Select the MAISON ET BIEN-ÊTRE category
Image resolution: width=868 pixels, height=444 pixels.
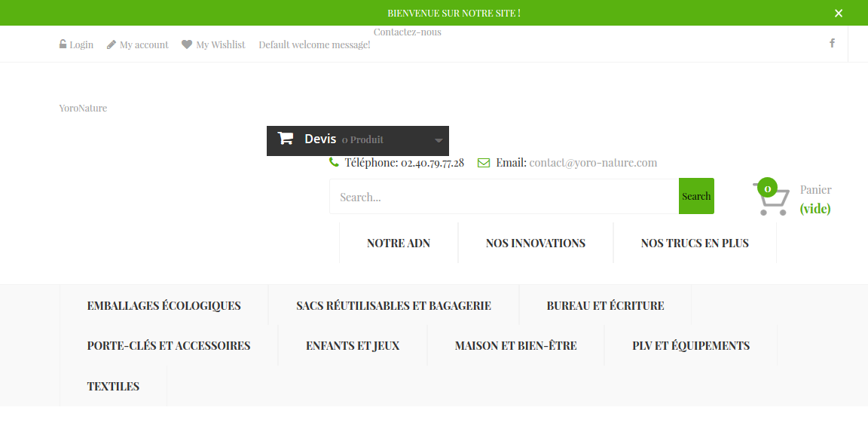516,345
